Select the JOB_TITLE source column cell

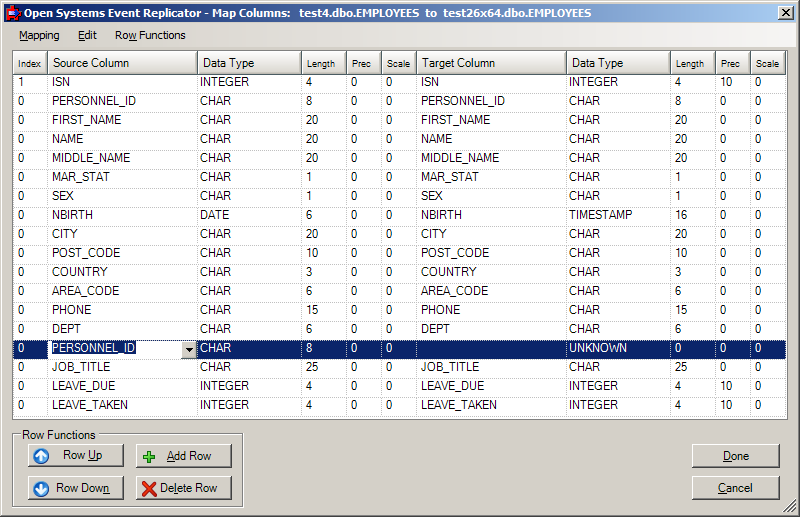tap(122, 367)
